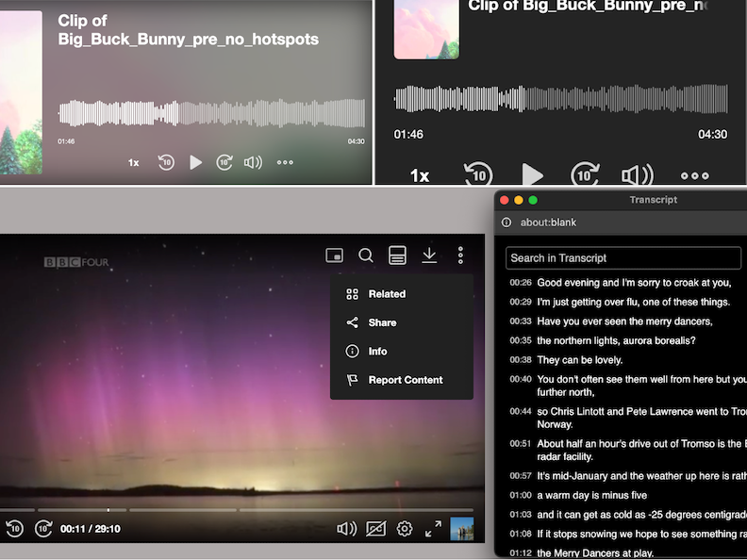
Task: Toggle the video player kebab menu
Action: tap(460, 255)
